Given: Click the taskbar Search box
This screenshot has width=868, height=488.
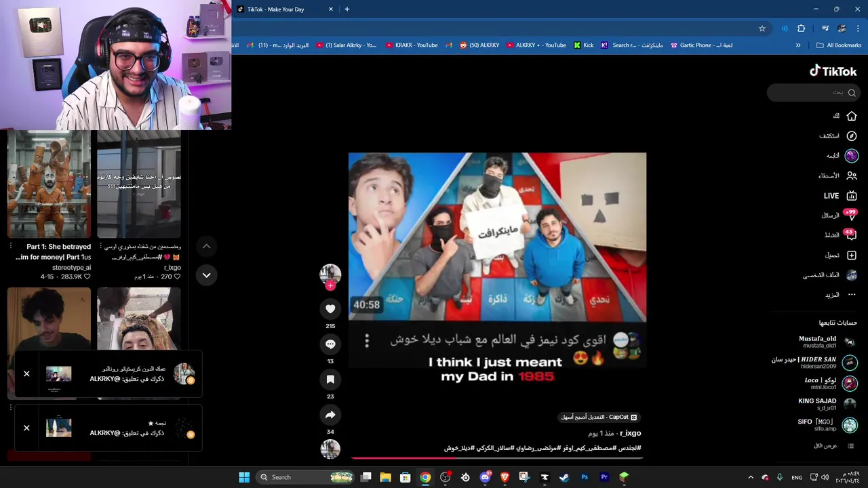Looking at the screenshot, I should [x=307, y=477].
